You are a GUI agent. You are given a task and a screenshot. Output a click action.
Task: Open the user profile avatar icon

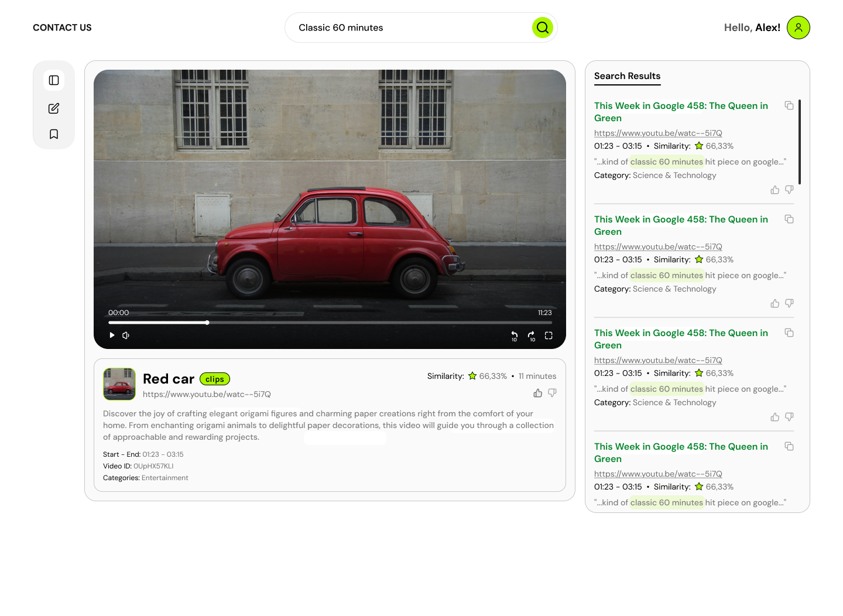tap(798, 28)
